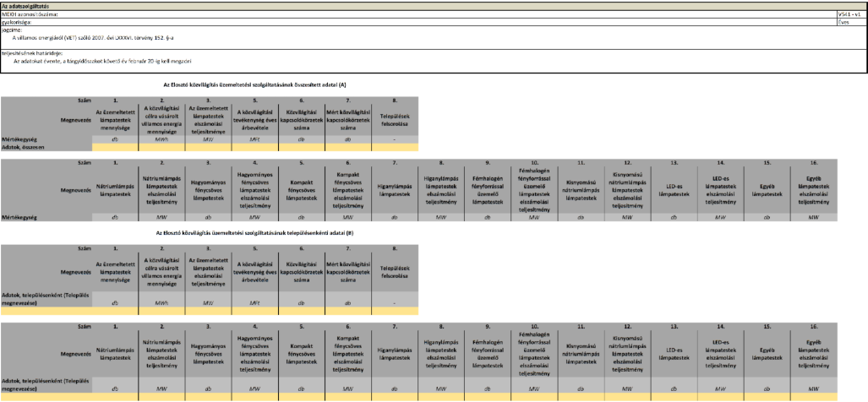Select 'MWh' in the 'Adatok, településenként' row
This screenshot has width=868, height=402.
pos(162,303)
